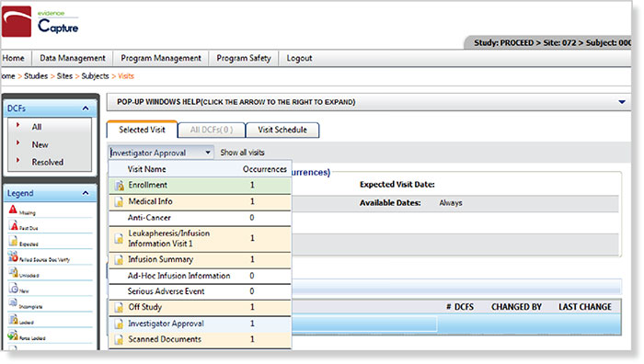
Task: Click the Failed Source Doc Verify icon
Action: coord(13,256)
